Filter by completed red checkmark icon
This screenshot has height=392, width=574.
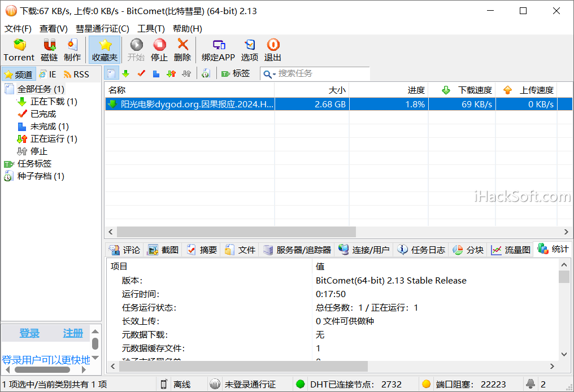pos(141,73)
